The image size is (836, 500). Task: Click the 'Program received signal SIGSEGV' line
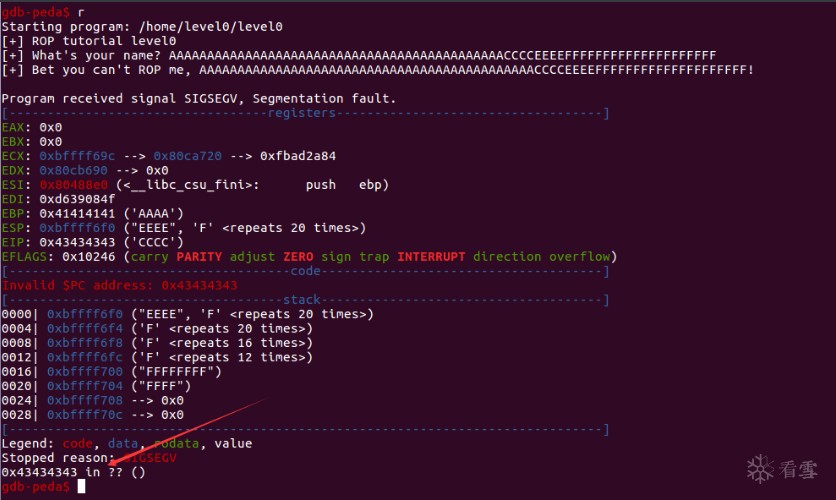(199, 98)
